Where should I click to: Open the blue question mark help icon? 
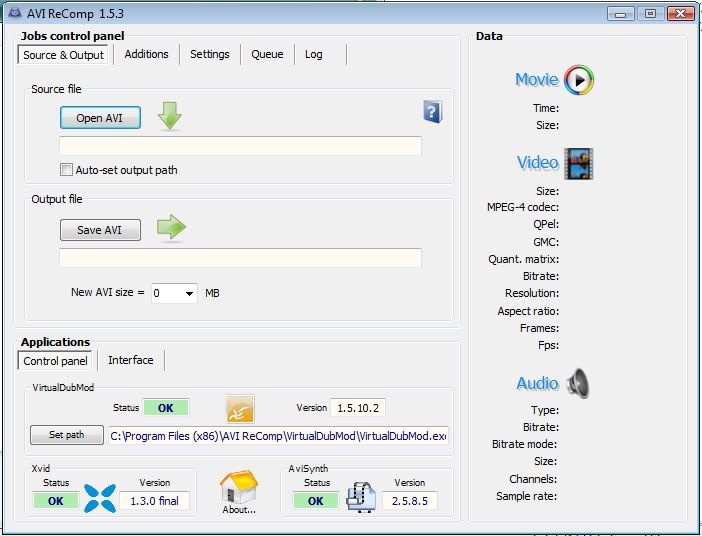(432, 111)
